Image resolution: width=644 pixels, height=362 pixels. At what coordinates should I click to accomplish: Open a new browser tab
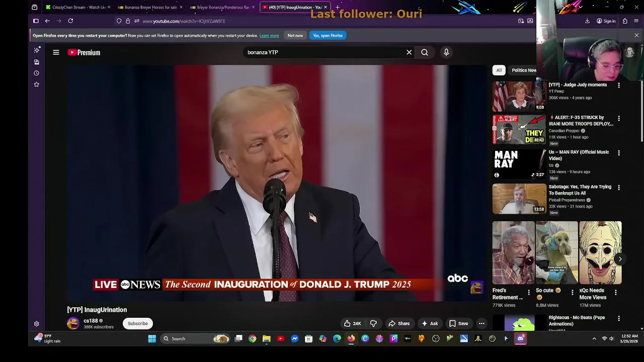338,8
